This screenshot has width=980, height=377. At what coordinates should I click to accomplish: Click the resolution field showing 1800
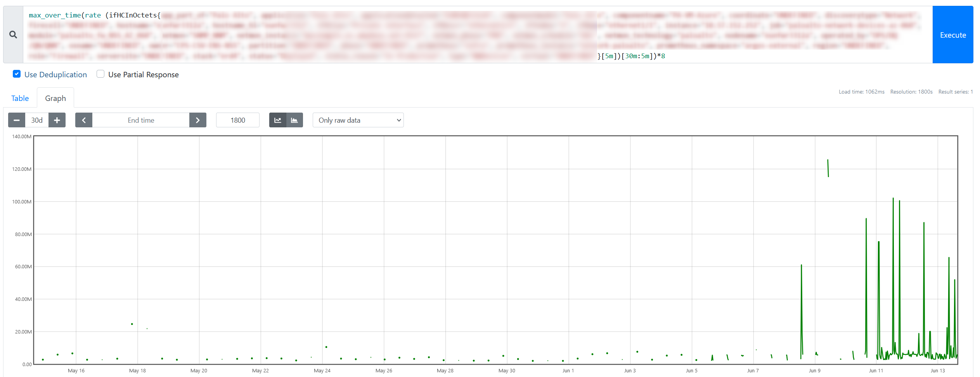(238, 120)
